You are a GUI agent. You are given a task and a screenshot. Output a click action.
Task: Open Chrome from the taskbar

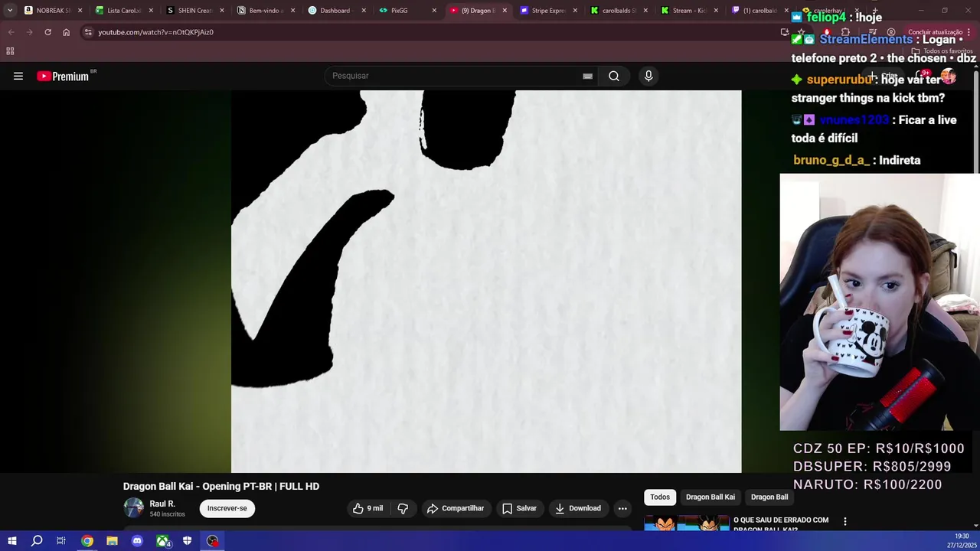[x=87, y=541]
